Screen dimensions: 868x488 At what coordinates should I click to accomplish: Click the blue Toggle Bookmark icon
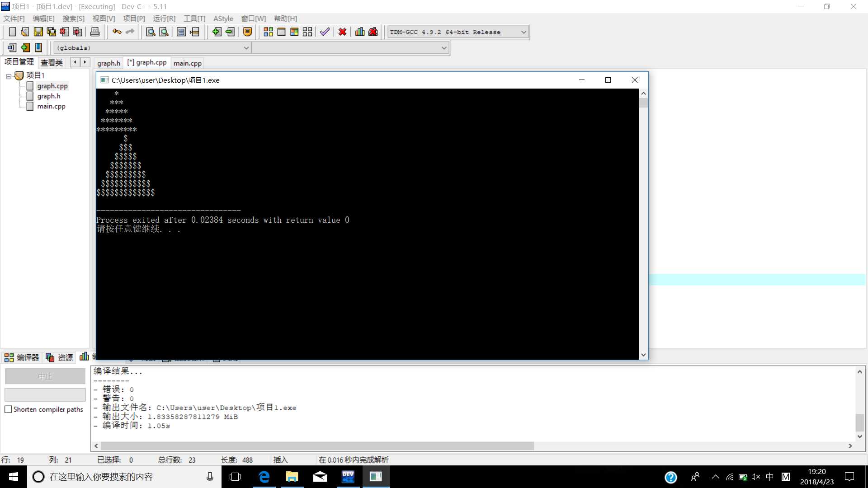(x=38, y=47)
